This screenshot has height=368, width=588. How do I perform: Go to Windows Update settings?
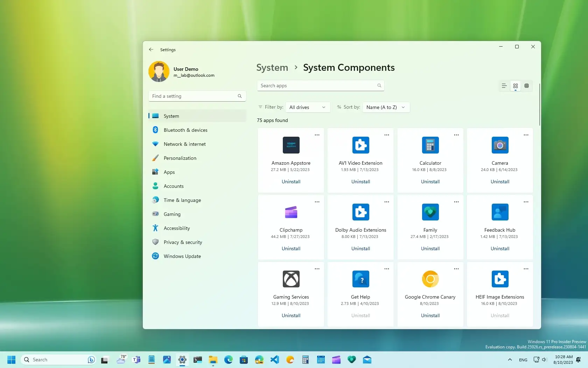(x=182, y=256)
